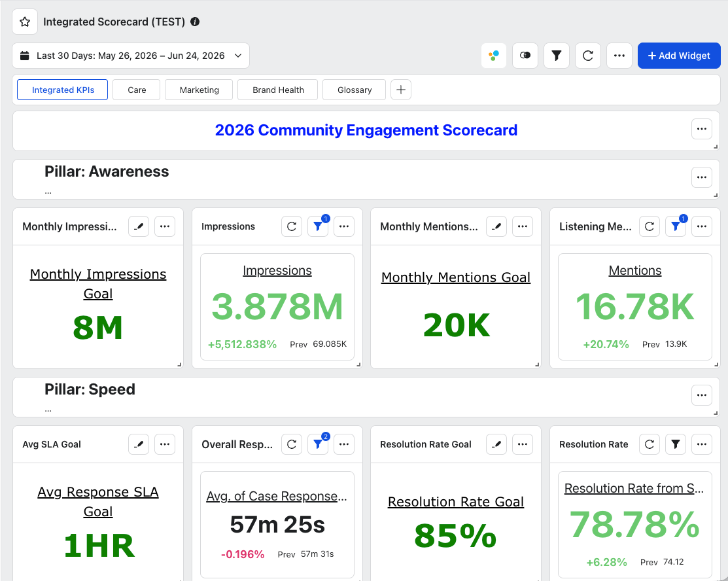728x581 pixels.
Task: Click the Mentions metric title link
Action: coord(634,270)
